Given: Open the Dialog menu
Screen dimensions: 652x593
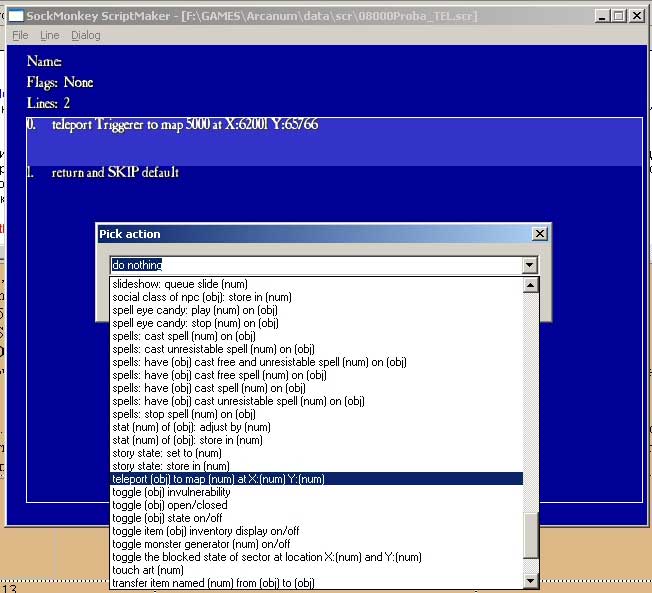Looking at the screenshot, I should tap(85, 35).
